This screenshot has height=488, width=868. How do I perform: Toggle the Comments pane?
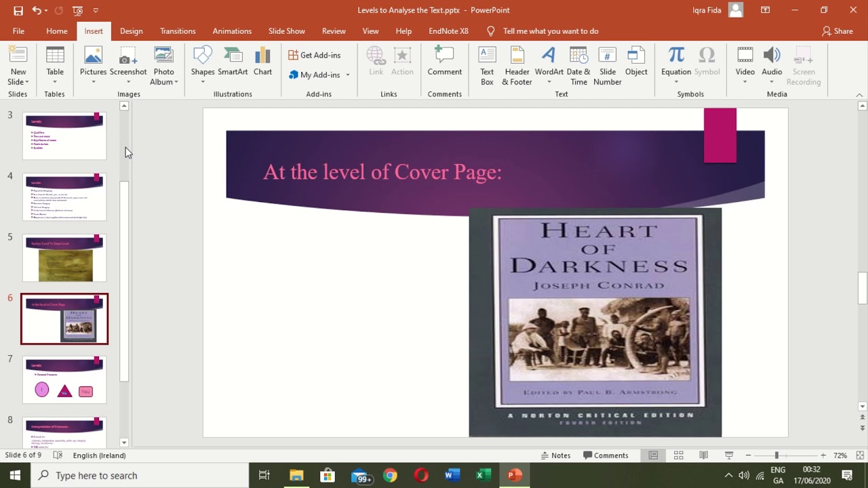click(x=606, y=455)
